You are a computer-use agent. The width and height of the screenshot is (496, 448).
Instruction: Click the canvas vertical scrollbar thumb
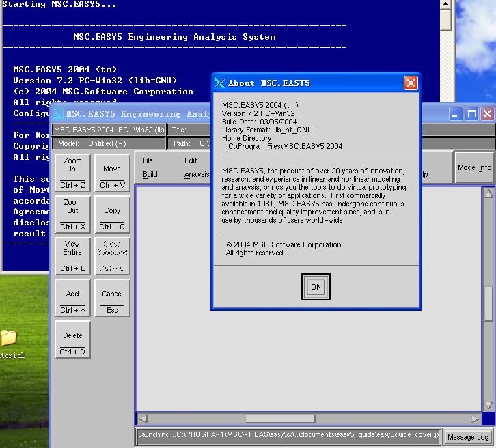tap(488, 303)
